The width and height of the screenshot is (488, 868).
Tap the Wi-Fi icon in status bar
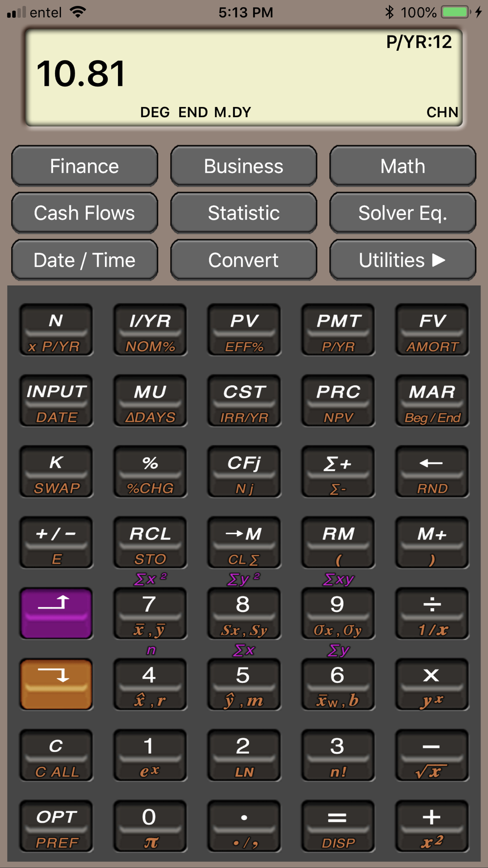(78, 12)
